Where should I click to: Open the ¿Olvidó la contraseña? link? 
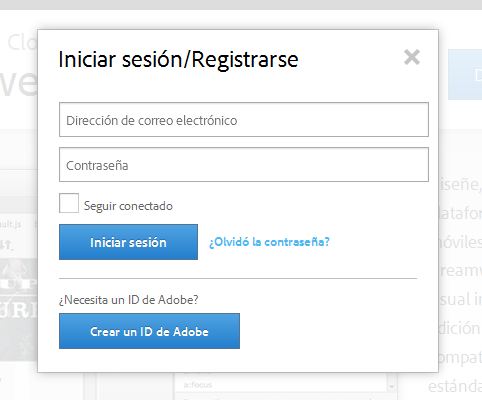(269, 242)
